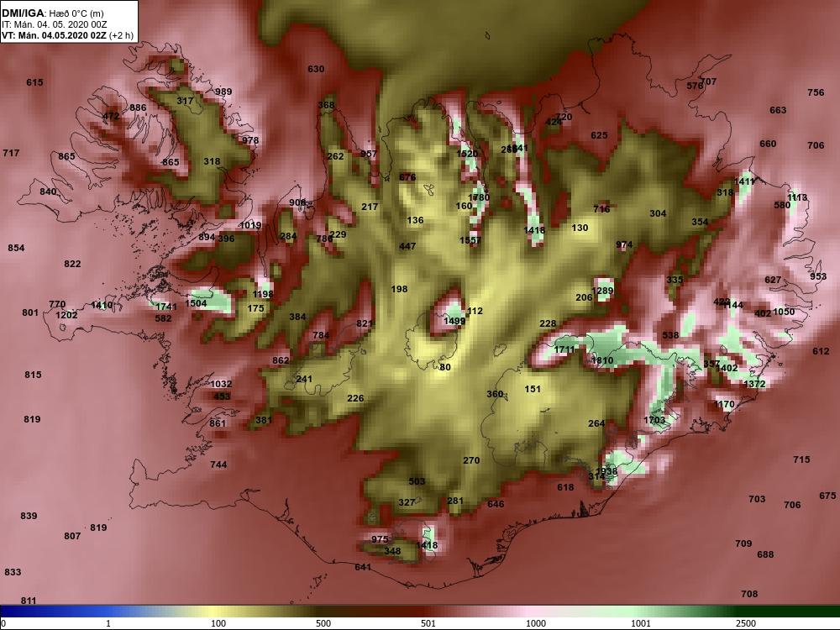This screenshot has height=630, width=840.
Task: Click the map value 447
Action: (x=407, y=246)
